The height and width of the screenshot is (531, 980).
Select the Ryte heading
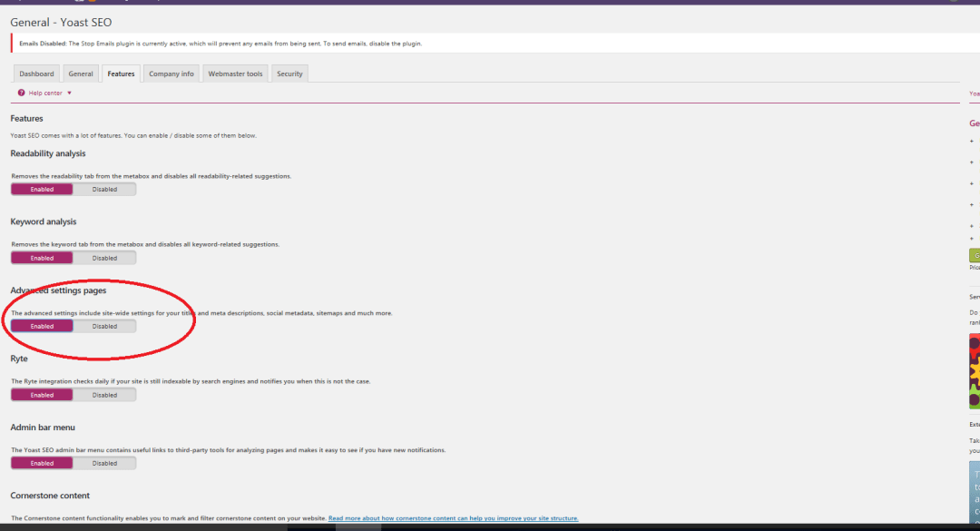pos(19,359)
